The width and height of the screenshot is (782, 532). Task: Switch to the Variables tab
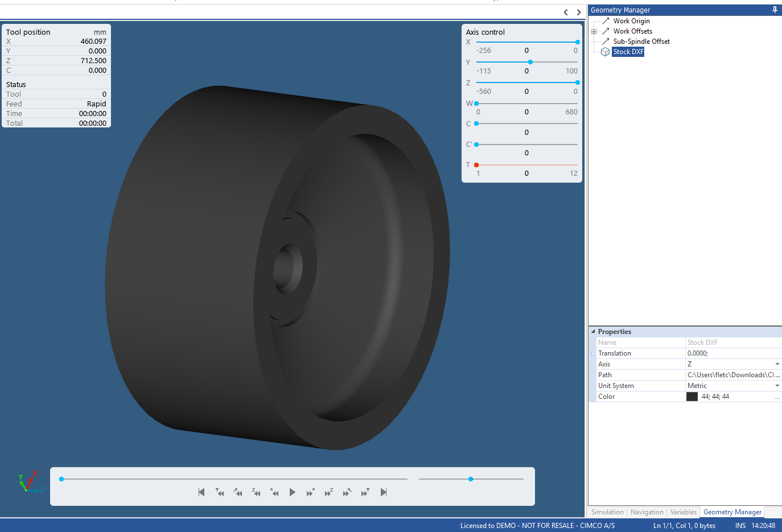point(683,512)
